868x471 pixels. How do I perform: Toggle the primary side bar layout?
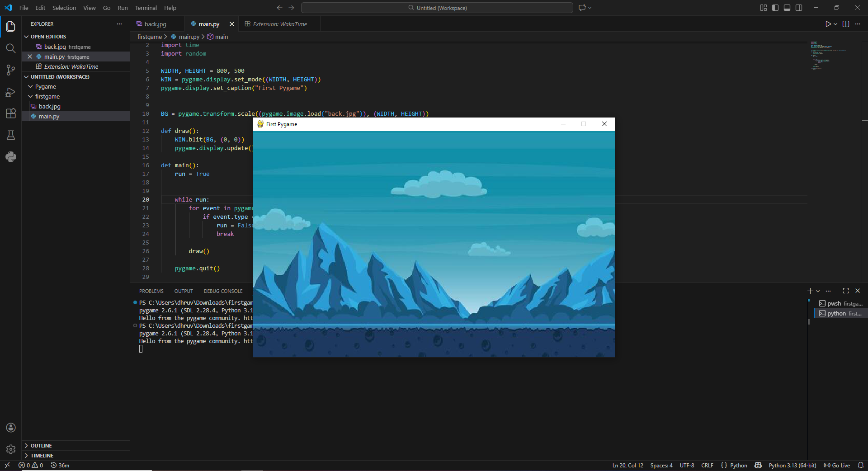775,8
